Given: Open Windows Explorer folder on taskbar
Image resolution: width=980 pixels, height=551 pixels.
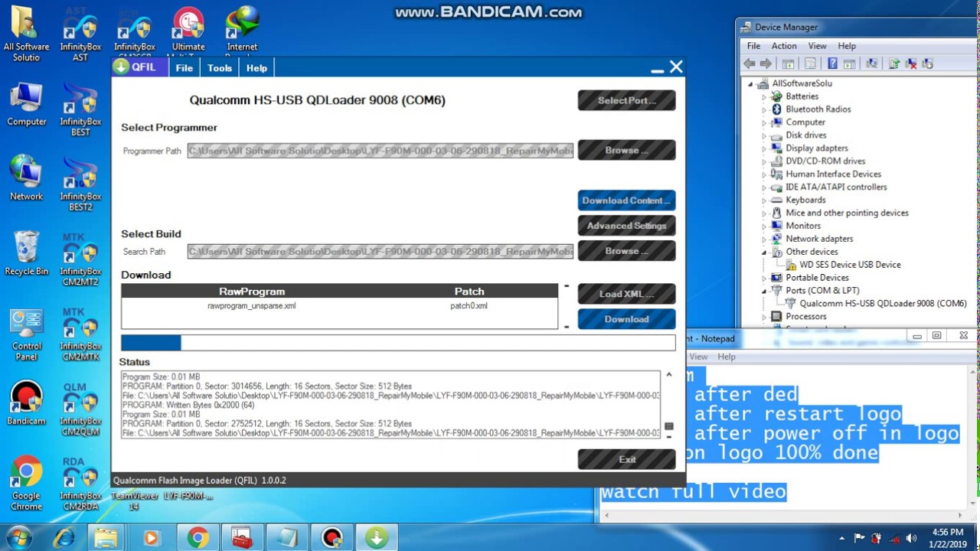Looking at the screenshot, I should [x=106, y=538].
